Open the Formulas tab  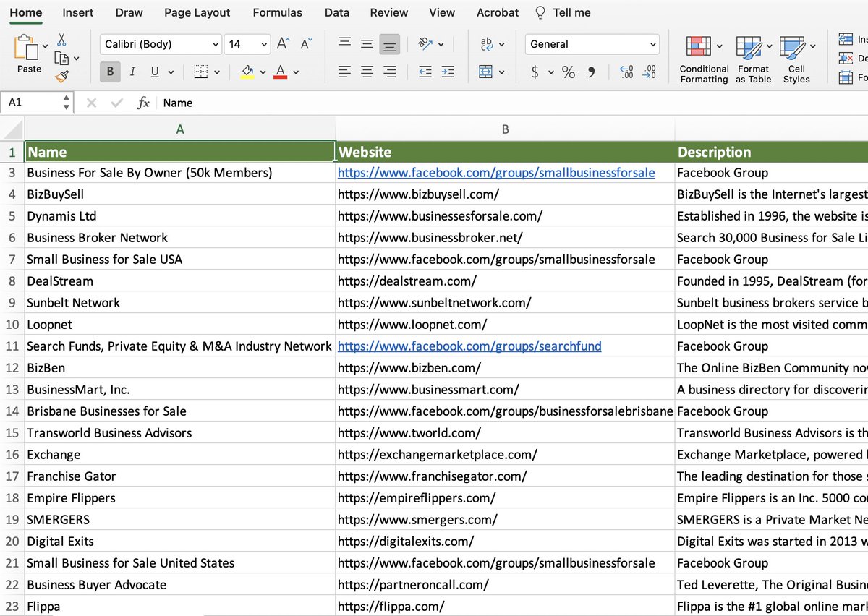click(277, 12)
